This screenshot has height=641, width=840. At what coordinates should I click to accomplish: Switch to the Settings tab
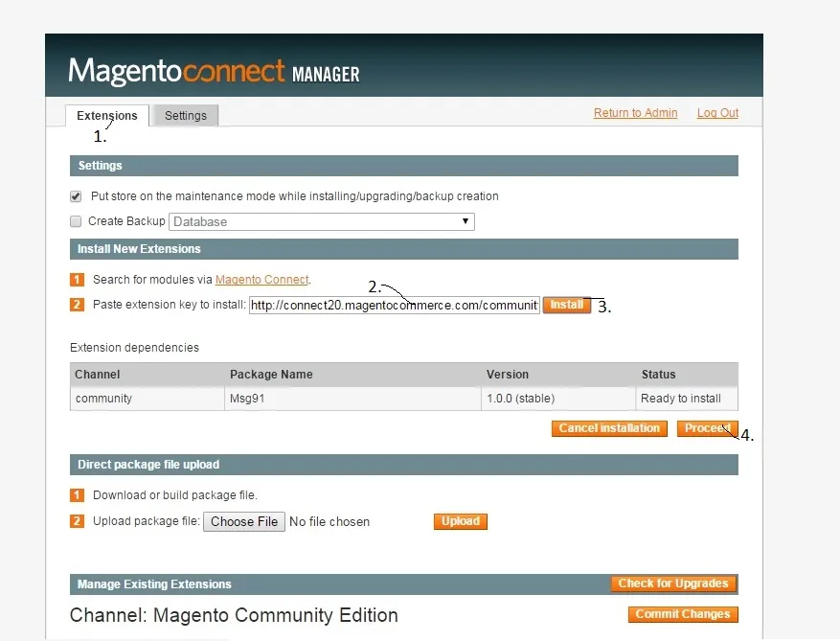[x=186, y=116]
